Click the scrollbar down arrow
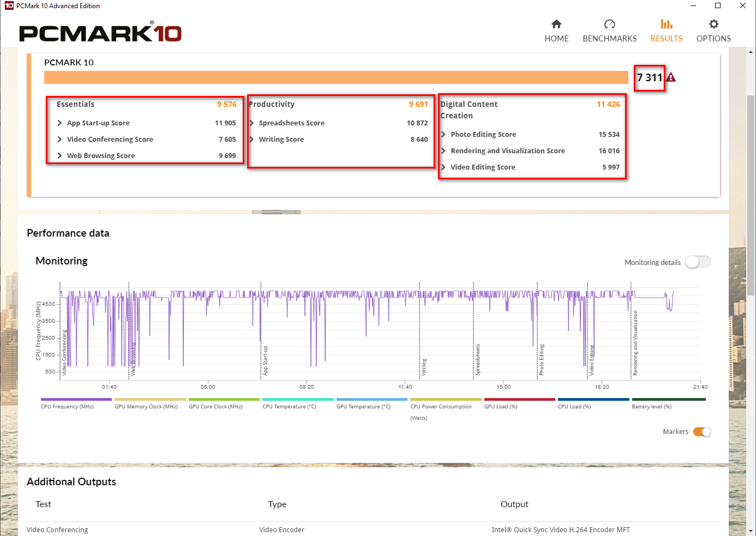Image resolution: width=756 pixels, height=536 pixels. coord(751,531)
